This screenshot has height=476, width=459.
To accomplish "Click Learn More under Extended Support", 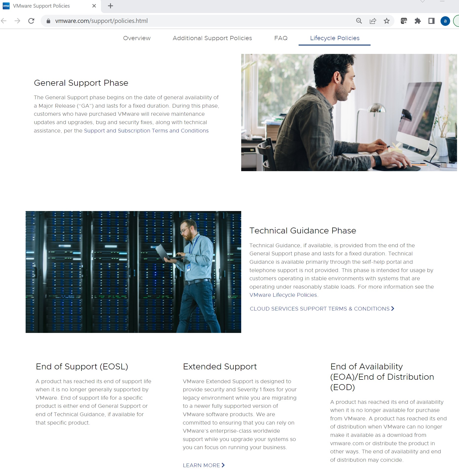I will click(x=201, y=465).
